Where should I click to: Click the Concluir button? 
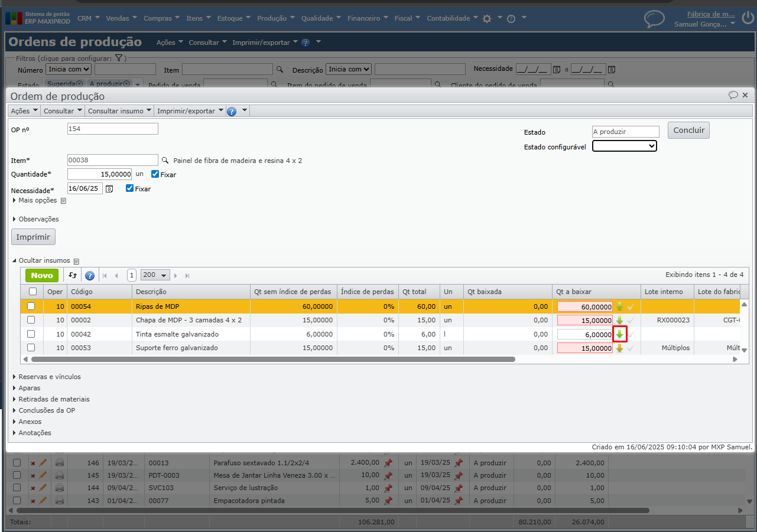(688, 130)
